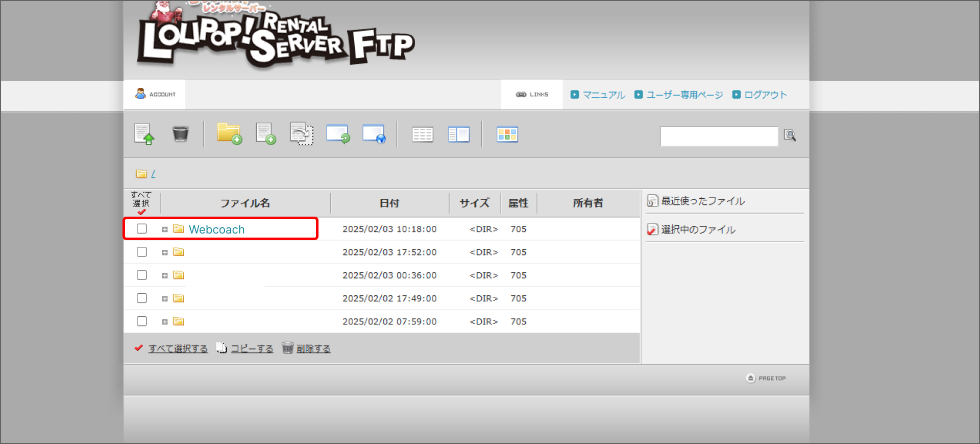
Task: Sort by ファイル名 column header
Action: point(245,203)
